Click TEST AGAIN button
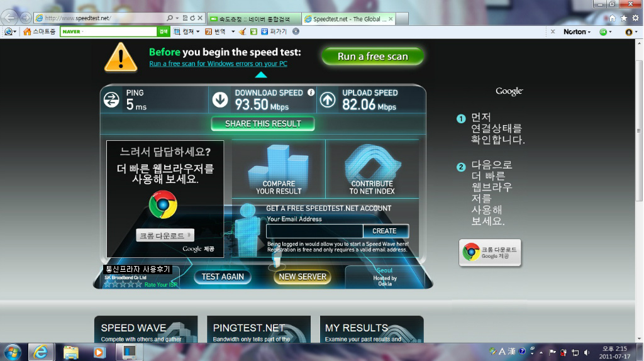The width and height of the screenshot is (644, 361). [223, 277]
